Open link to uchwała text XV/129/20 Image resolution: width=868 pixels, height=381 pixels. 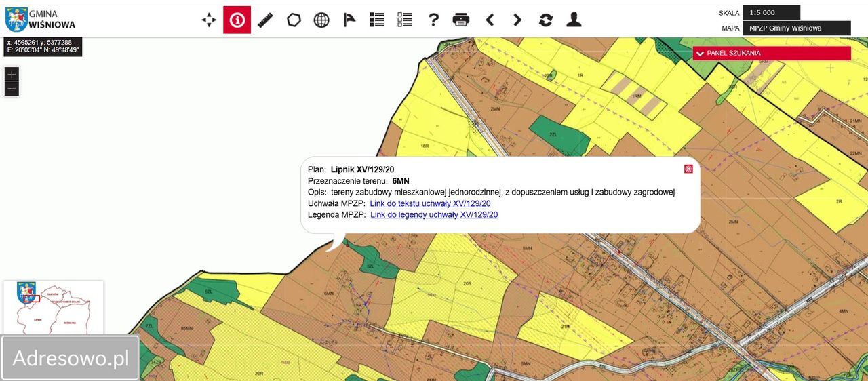click(x=430, y=203)
